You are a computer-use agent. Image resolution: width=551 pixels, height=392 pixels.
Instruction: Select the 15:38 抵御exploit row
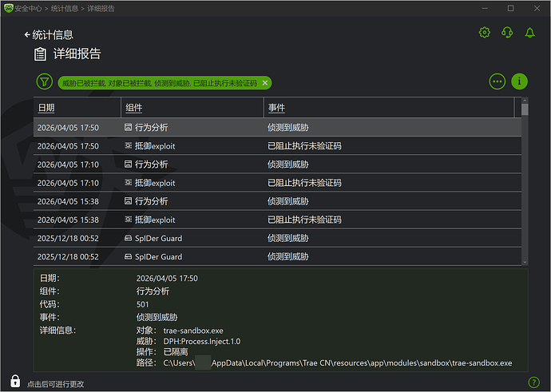(277, 220)
